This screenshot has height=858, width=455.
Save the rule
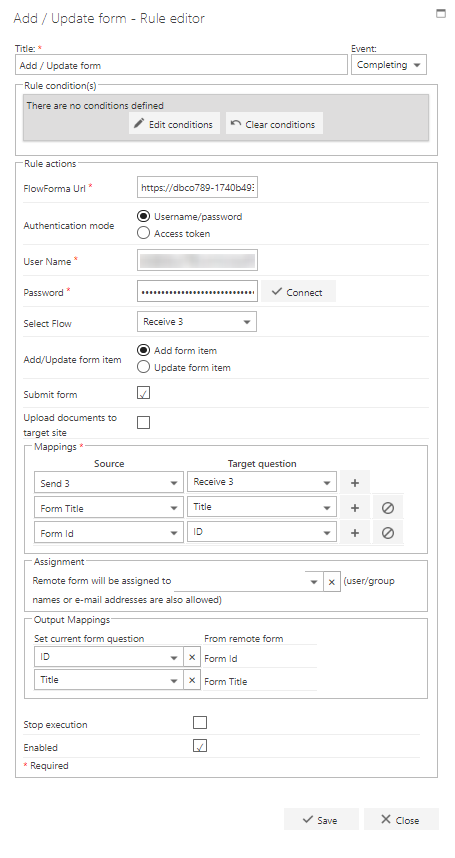point(321,820)
